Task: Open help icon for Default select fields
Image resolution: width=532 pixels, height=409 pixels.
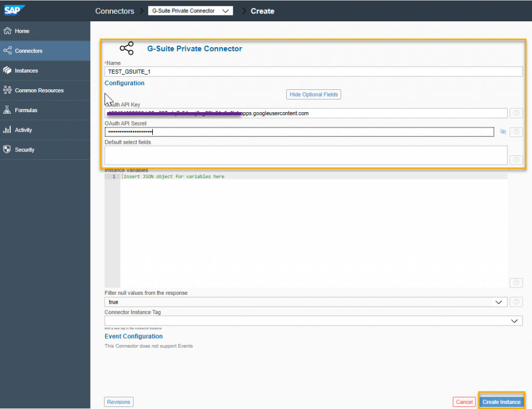Action: click(x=516, y=159)
